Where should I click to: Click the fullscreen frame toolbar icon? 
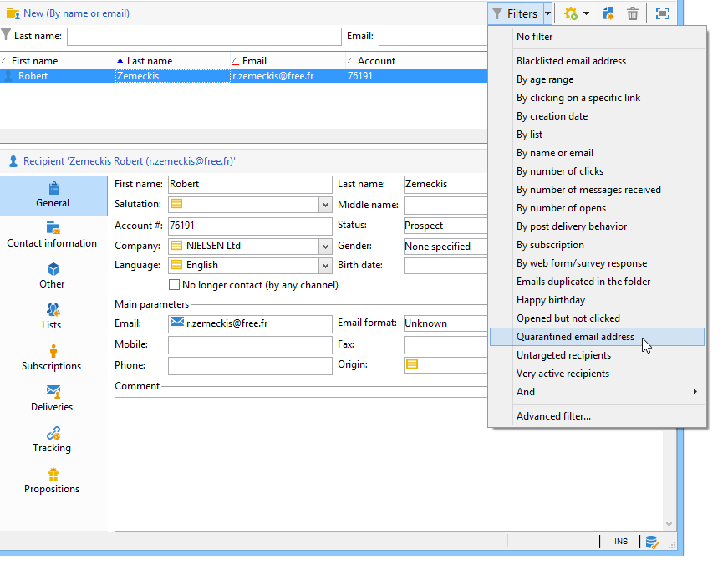pyautogui.click(x=663, y=13)
